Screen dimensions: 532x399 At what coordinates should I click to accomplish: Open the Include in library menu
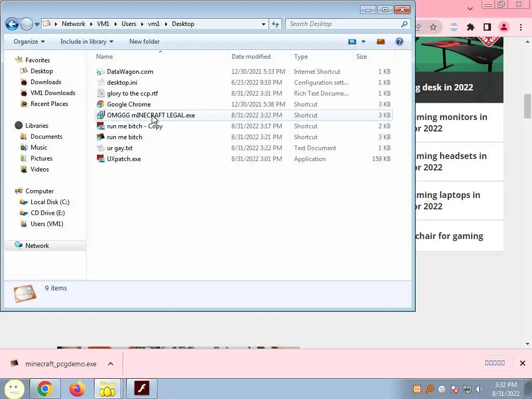click(87, 42)
